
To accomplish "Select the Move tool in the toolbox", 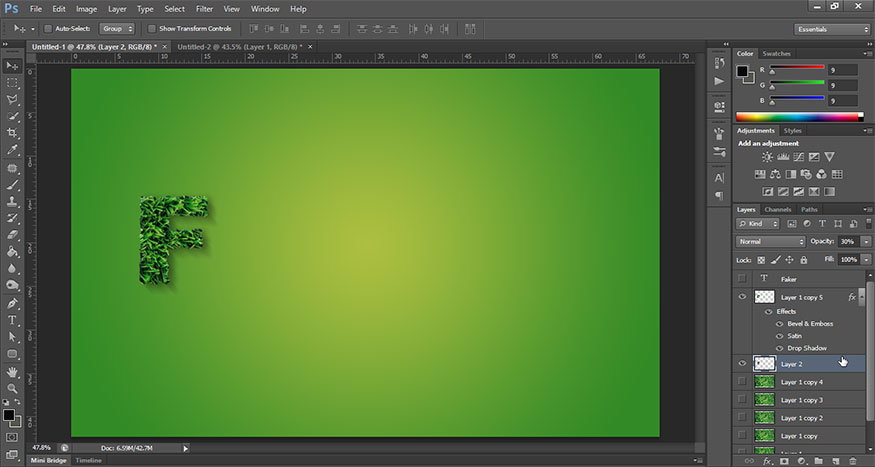I will [12, 66].
